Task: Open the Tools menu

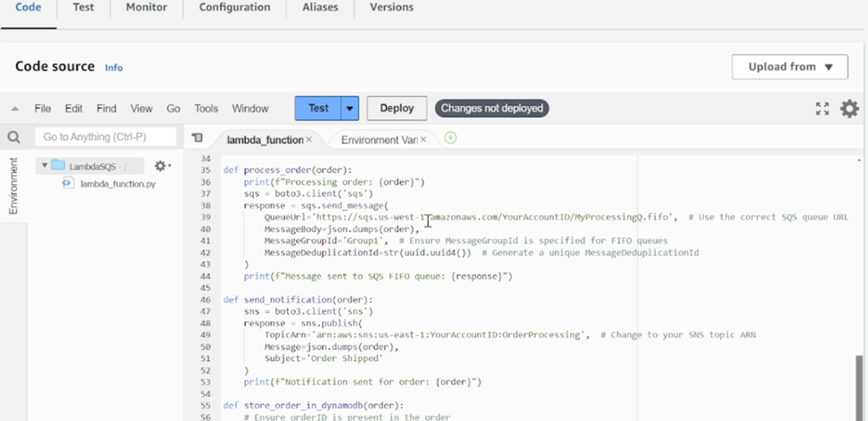Action: click(x=206, y=109)
